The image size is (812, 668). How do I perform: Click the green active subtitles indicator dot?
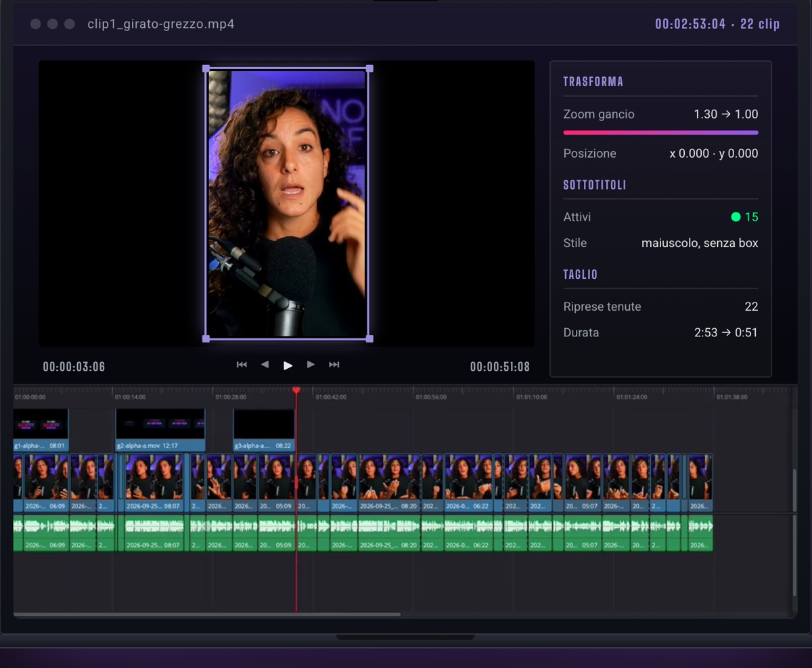coord(736,217)
